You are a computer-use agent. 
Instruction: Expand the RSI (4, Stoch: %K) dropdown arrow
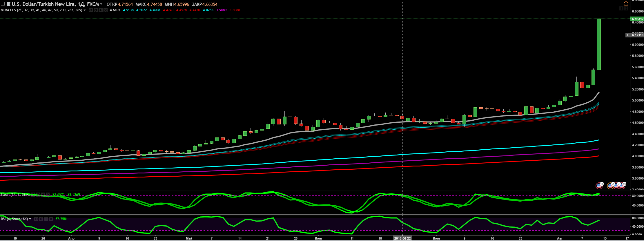30,219
